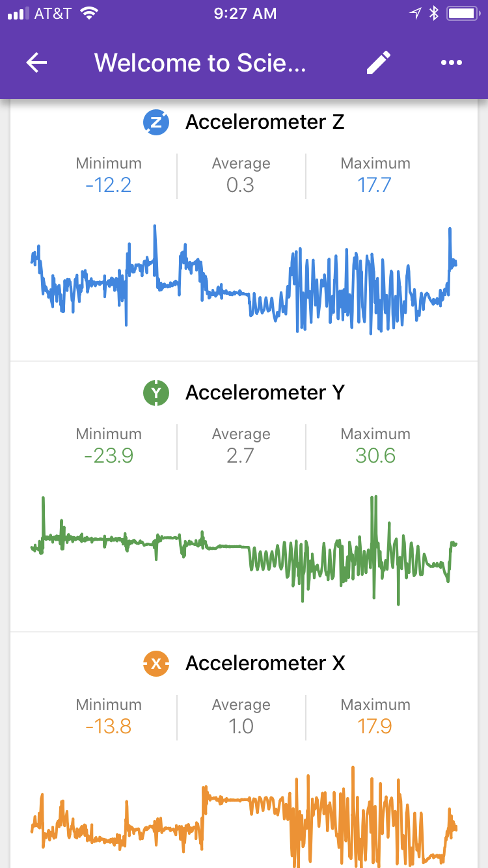This screenshot has width=488, height=868.
Task: Tap the battery indicator icon
Action: pyautogui.click(x=463, y=13)
